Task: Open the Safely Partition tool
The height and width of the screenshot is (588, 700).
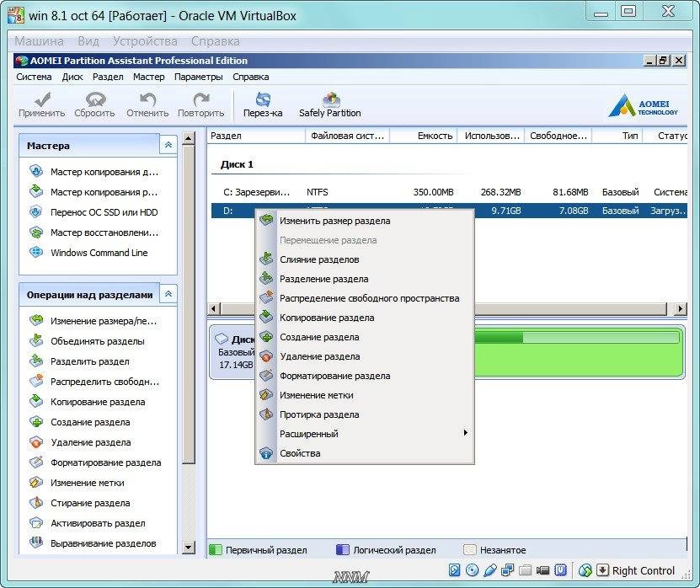Action: tap(330, 105)
